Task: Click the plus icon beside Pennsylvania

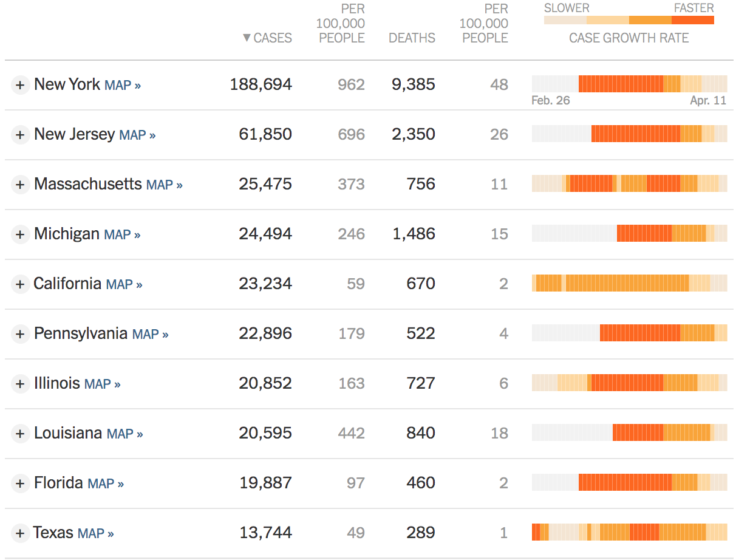Action: (x=20, y=334)
